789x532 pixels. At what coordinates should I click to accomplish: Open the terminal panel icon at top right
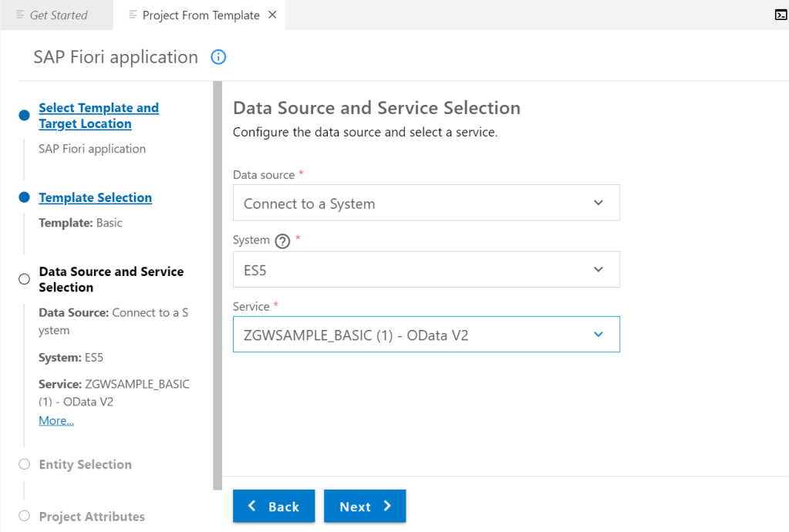click(x=780, y=15)
